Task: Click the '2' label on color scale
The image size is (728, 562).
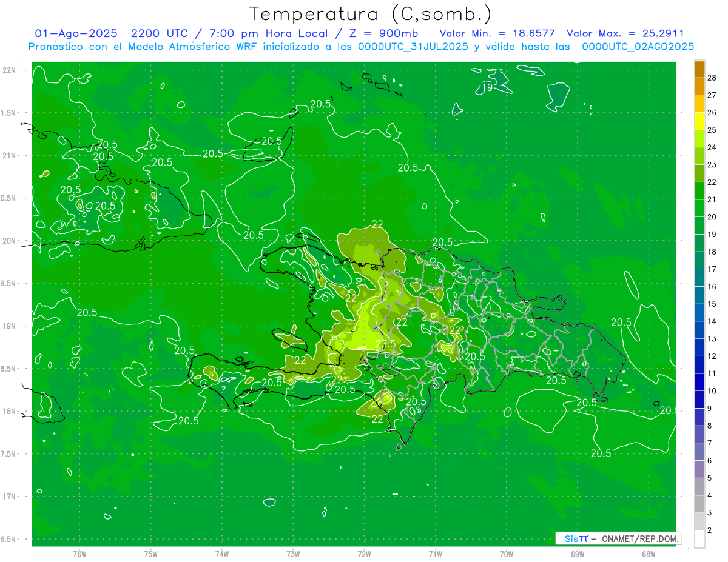Action: click(x=709, y=530)
